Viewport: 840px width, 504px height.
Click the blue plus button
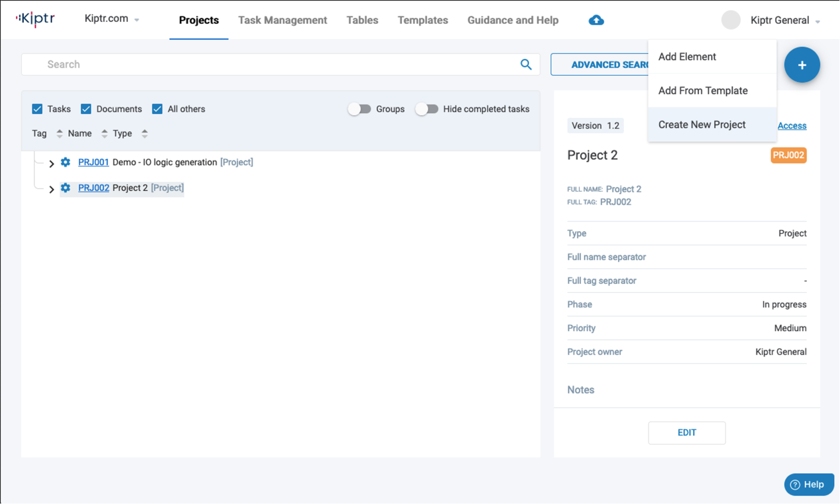tap(802, 64)
